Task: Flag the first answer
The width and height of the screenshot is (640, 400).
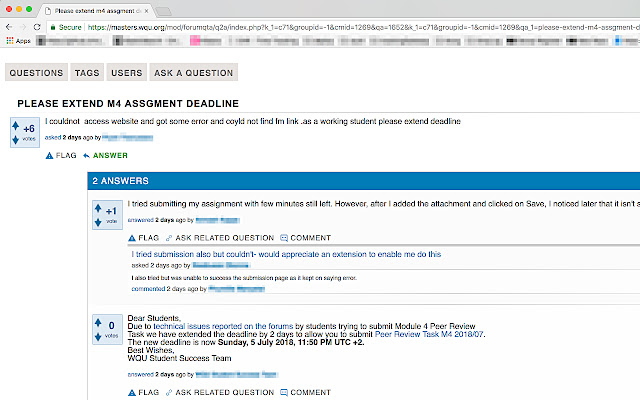Action: pos(143,238)
